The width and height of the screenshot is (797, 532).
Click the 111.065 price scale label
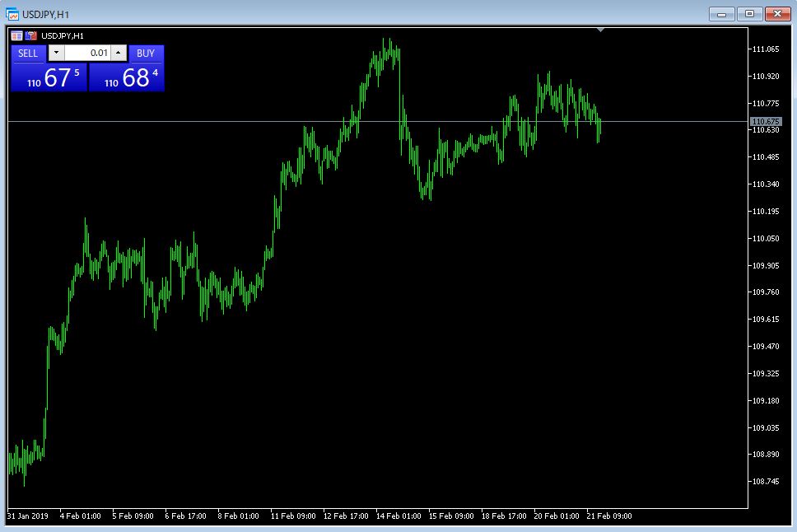766,49
